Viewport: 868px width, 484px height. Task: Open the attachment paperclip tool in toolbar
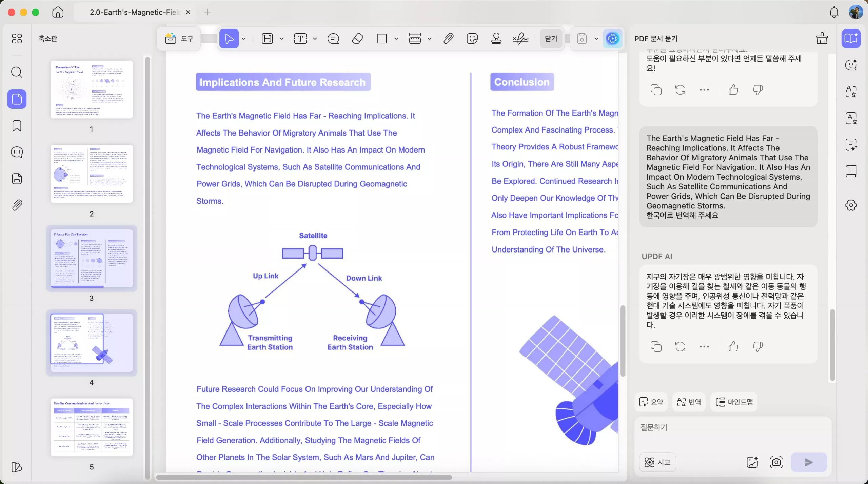click(448, 39)
